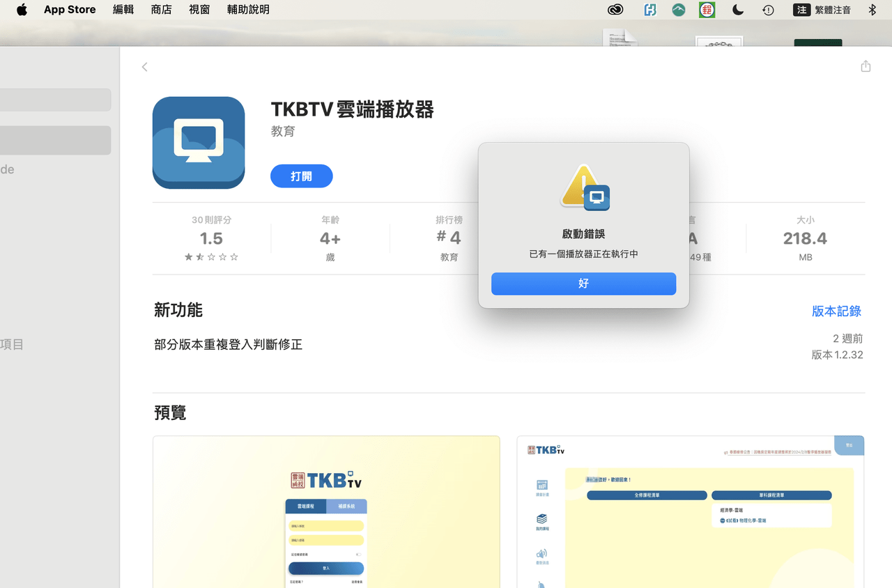Image resolution: width=892 pixels, height=588 pixels.
Task: Switch to the 補課系統 tab in login preview
Action: tap(346, 506)
